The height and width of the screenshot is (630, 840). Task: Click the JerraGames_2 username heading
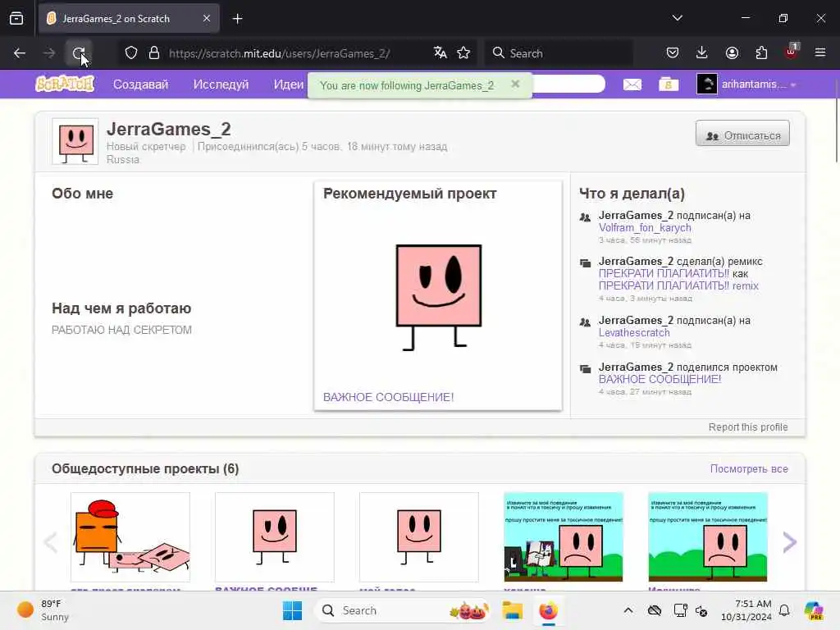[x=169, y=129]
